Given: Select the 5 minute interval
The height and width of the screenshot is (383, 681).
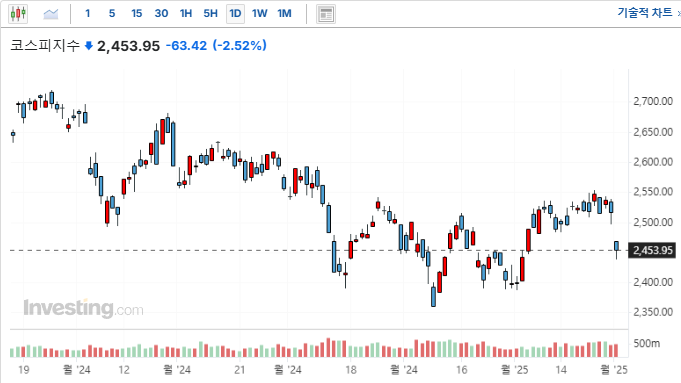Looking at the screenshot, I should pos(112,13).
